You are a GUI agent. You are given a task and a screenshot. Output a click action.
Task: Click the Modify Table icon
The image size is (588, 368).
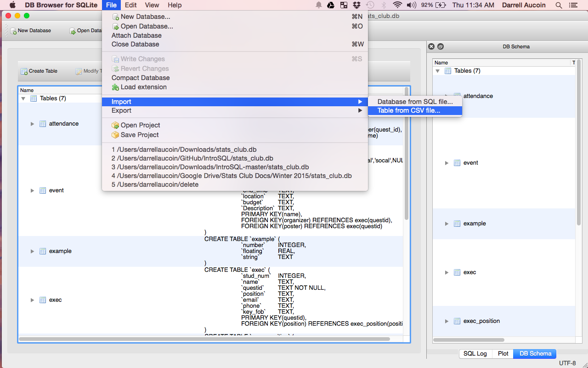(x=79, y=71)
